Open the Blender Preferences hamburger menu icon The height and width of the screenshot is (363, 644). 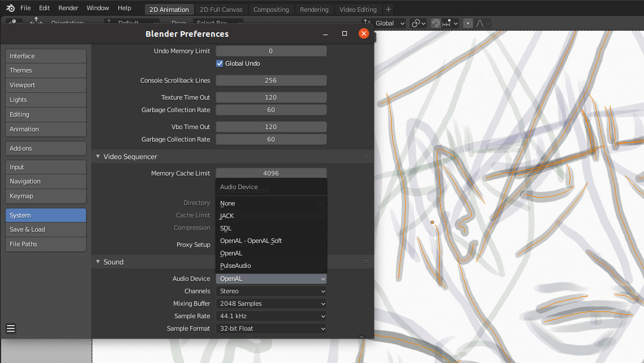point(10,328)
